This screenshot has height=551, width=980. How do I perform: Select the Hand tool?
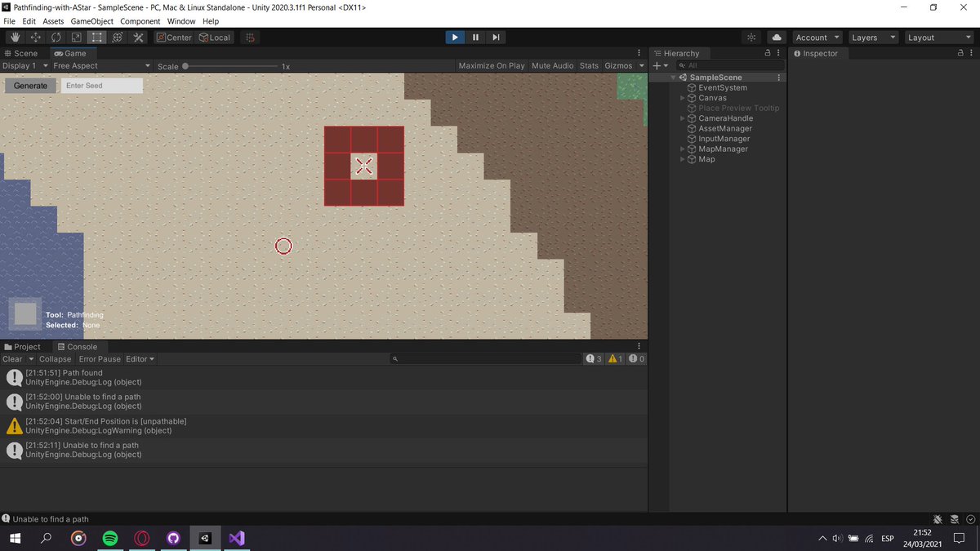point(16,38)
